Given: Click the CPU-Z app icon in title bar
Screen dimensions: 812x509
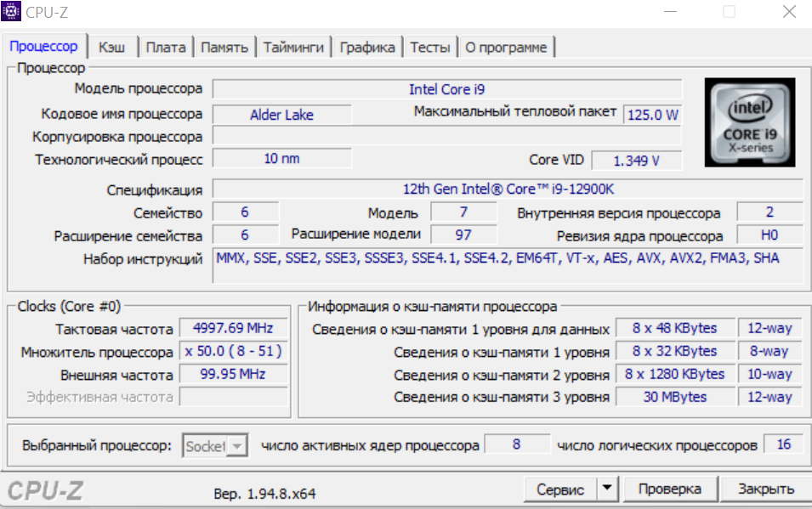Looking at the screenshot, I should tap(11, 11).
